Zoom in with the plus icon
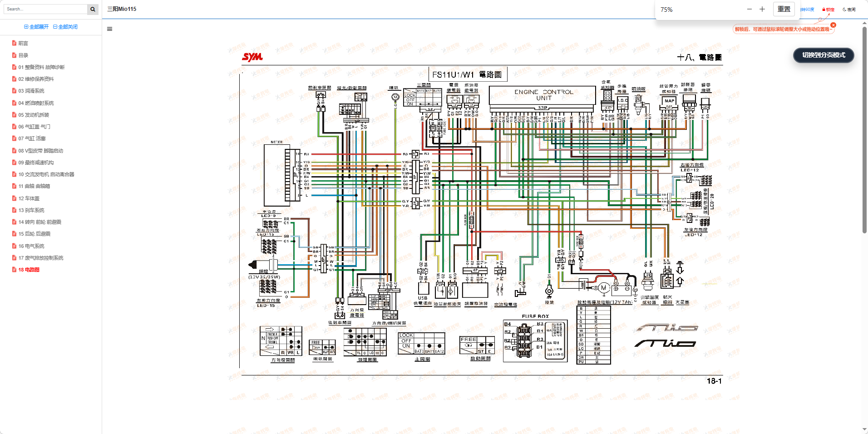This screenshot has width=868, height=434. (762, 9)
